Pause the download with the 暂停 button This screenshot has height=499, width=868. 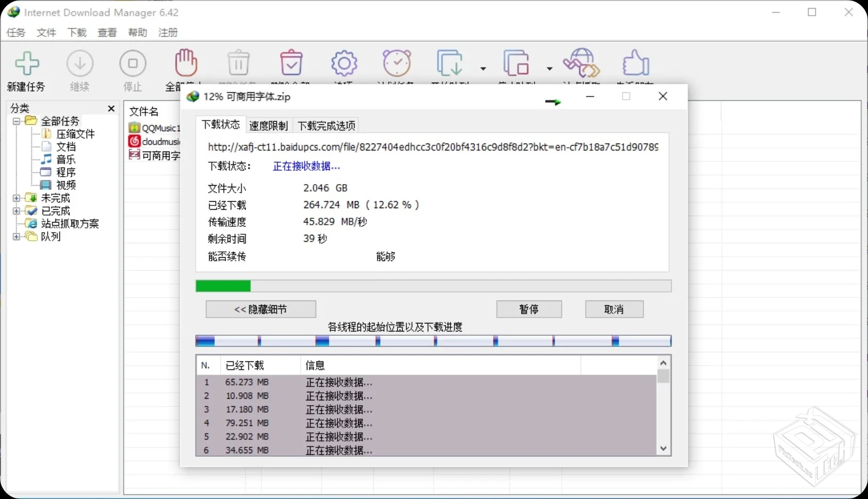tap(529, 309)
